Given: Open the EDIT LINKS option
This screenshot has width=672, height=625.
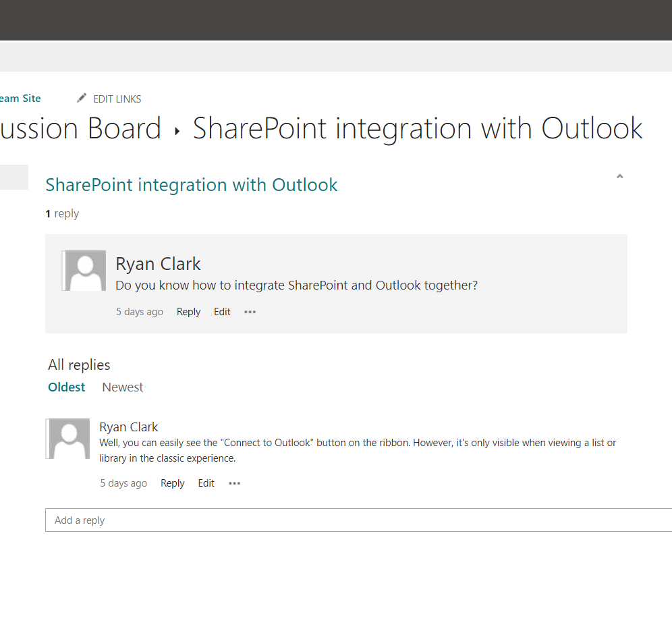Looking at the screenshot, I should click(117, 99).
